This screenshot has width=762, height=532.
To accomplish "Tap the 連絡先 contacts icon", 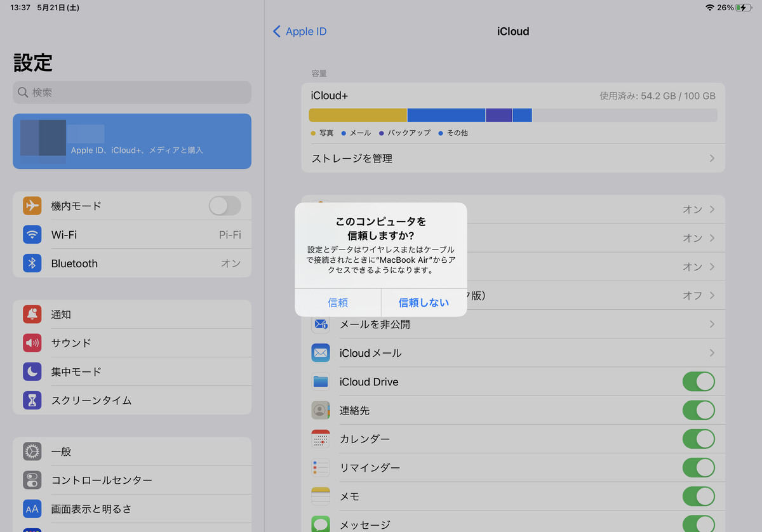I will [x=321, y=410].
